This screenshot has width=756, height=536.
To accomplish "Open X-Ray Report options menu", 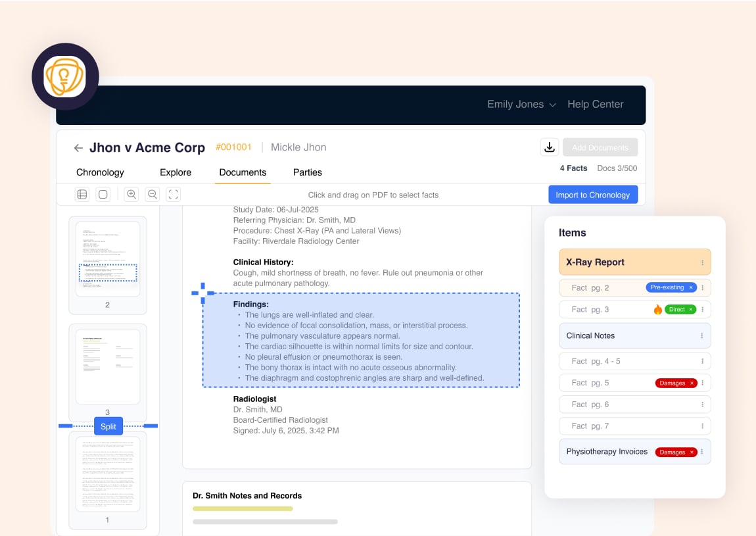I will 702,262.
